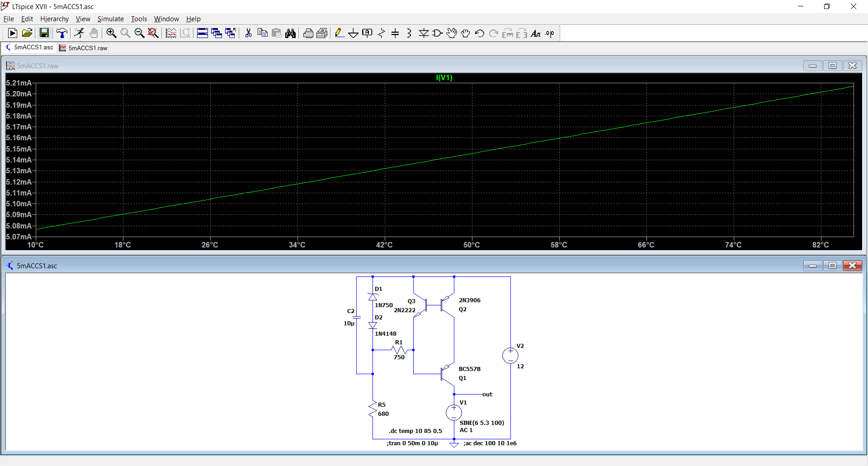Save the schematic with floppy icon
Viewport: 868px width, 466px height.
pyautogui.click(x=44, y=33)
